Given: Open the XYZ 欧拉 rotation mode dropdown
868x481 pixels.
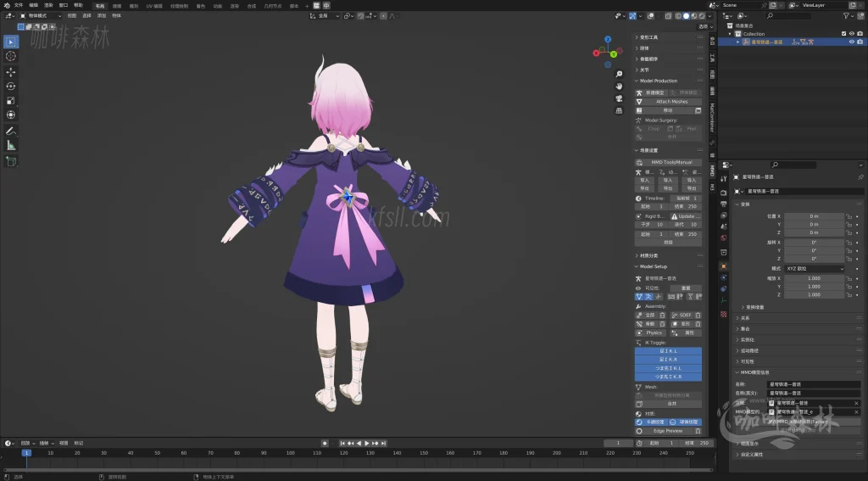Looking at the screenshot, I should [x=815, y=269].
